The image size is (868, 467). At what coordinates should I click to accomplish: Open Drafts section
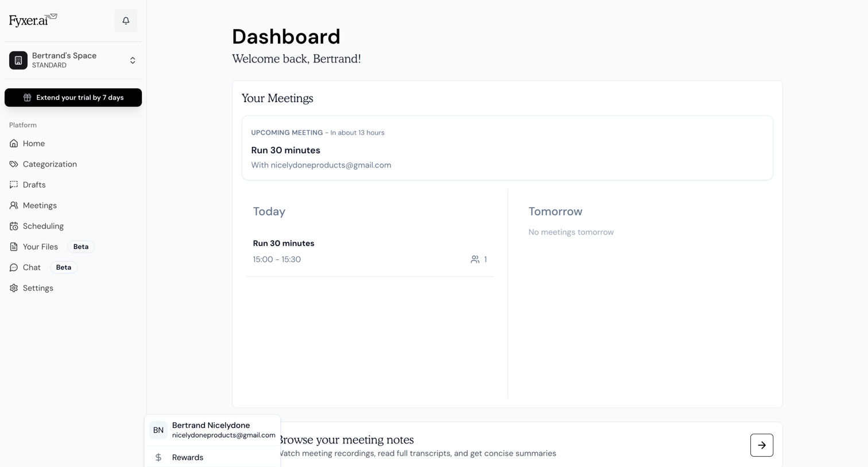pyautogui.click(x=73, y=185)
